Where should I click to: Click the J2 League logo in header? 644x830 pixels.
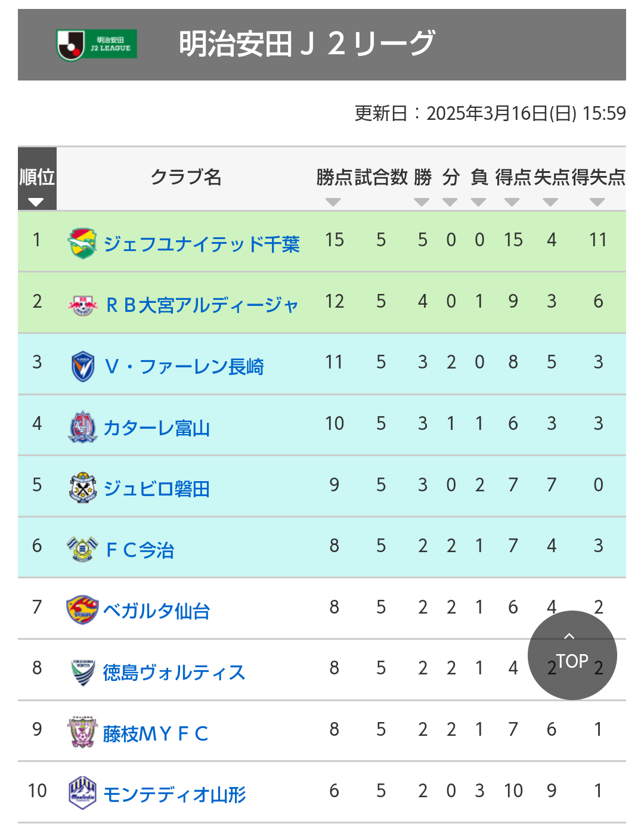(x=97, y=45)
